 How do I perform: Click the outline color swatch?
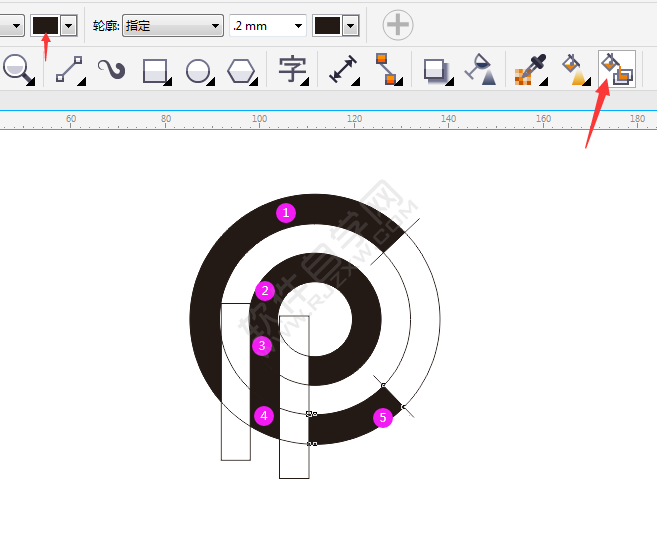click(x=327, y=25)
